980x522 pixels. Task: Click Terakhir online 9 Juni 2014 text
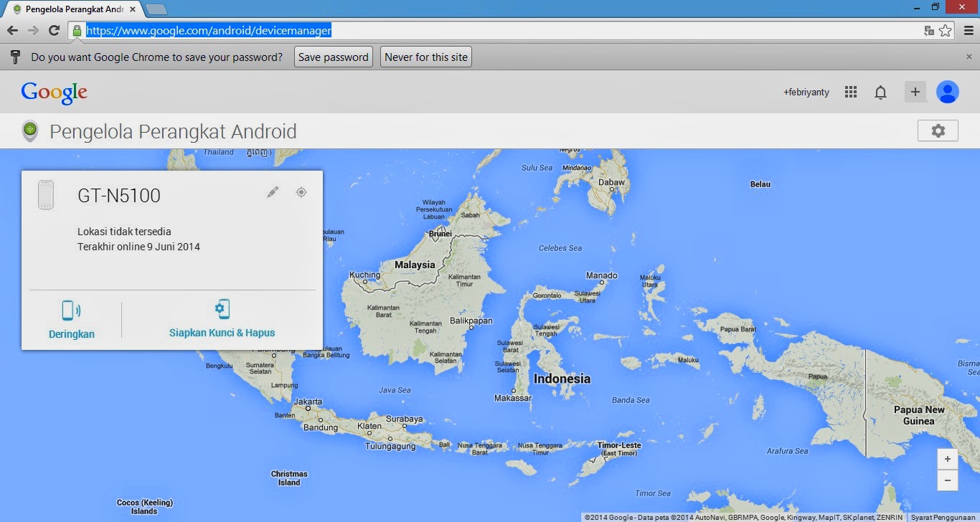coord(138,247)
